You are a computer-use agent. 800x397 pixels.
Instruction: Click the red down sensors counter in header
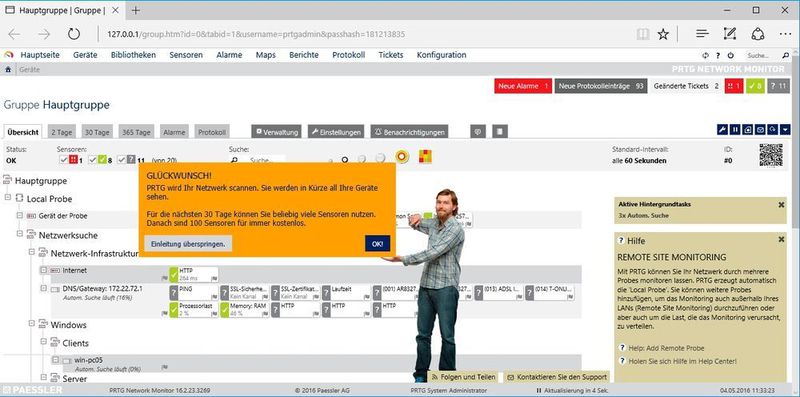[x=734, y=86]
